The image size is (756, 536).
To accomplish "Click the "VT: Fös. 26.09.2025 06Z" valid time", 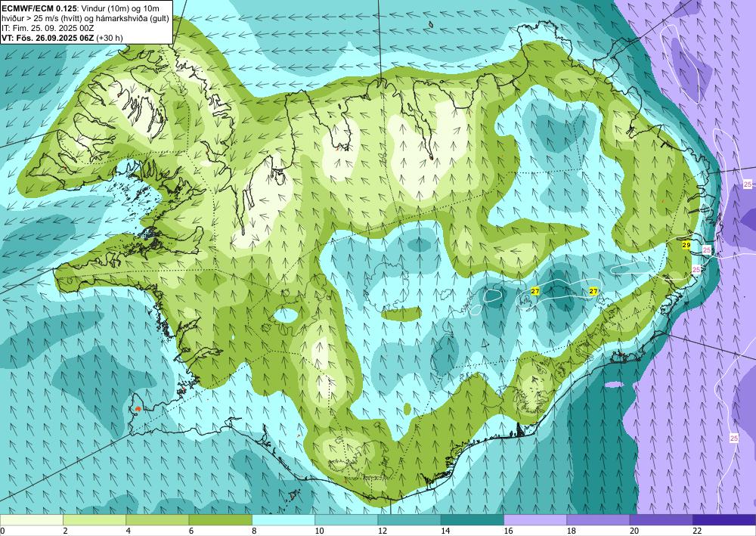I will [x=48, y=38].
